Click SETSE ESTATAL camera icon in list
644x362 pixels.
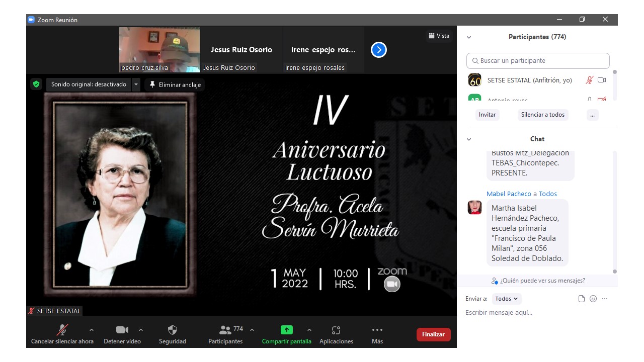pos(602,80)
